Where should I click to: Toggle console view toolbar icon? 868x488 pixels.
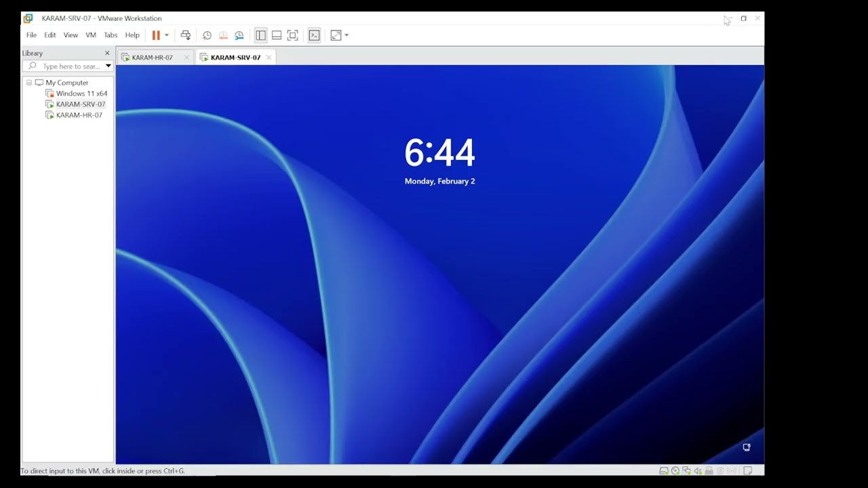(x=314, y=35)
